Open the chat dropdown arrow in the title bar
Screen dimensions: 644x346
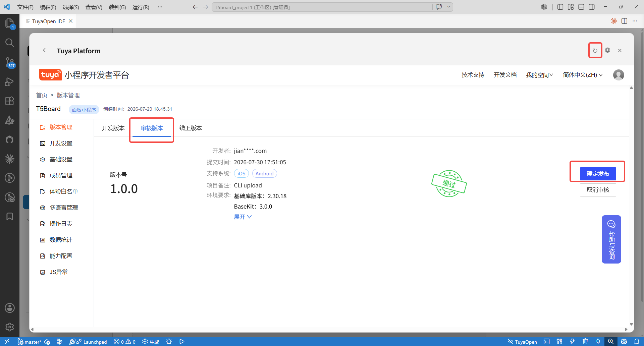(448, 7)
